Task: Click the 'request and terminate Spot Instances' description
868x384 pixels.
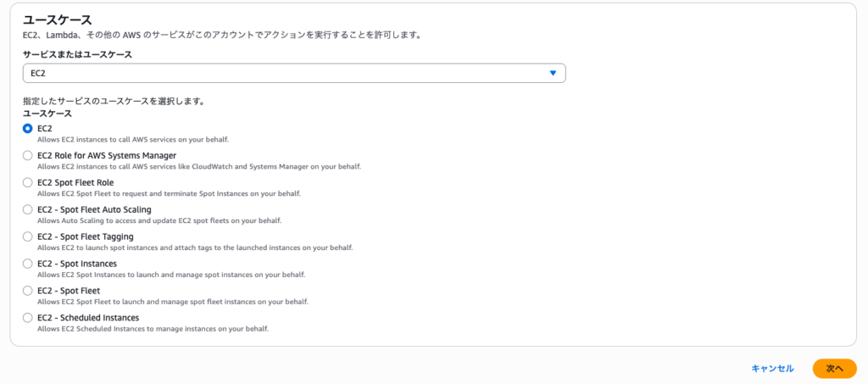Action: pyautogui.click(x=169, y=193)
